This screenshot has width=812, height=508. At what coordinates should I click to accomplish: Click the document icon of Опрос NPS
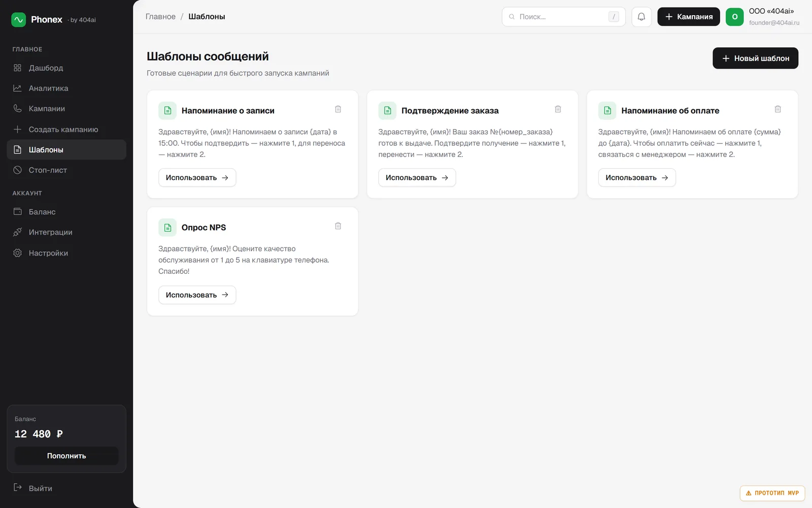point(167,228)
